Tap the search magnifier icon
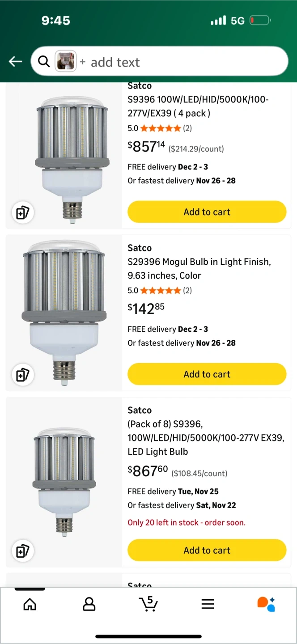 click(44, 62)
